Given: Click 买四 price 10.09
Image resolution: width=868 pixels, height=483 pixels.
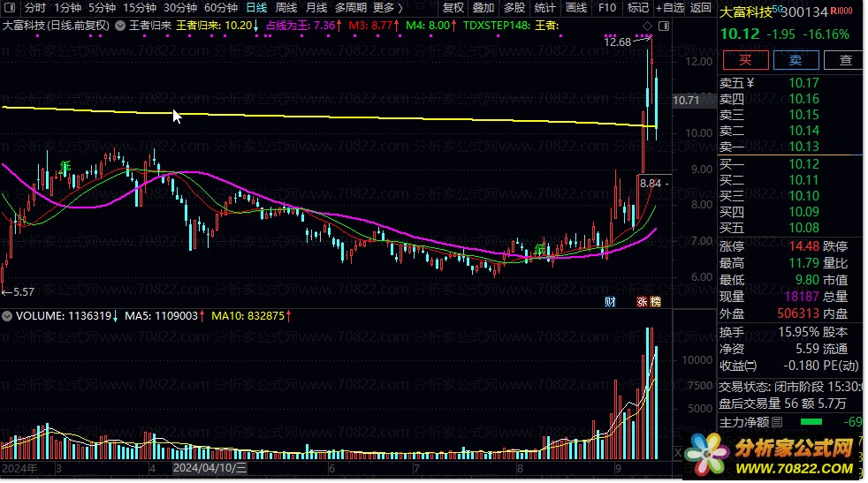Looking at the screenshot, I should (x=803, y=212).
